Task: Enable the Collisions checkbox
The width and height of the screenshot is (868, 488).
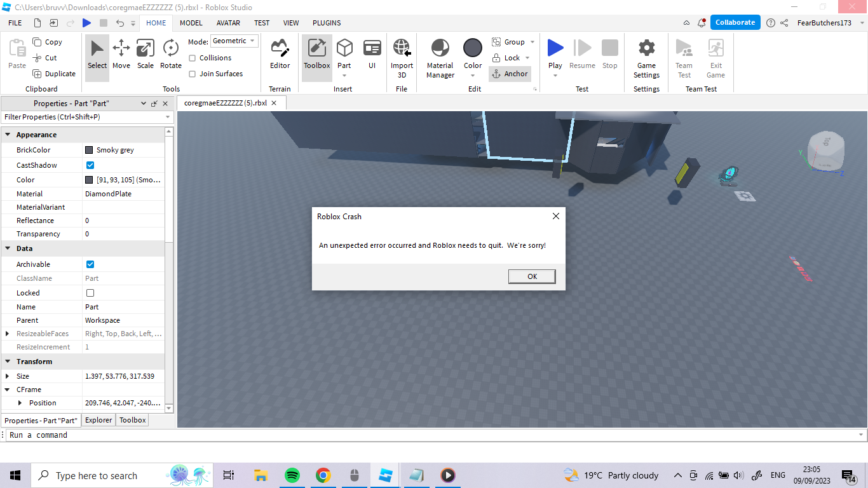Action: pos(193,58)
